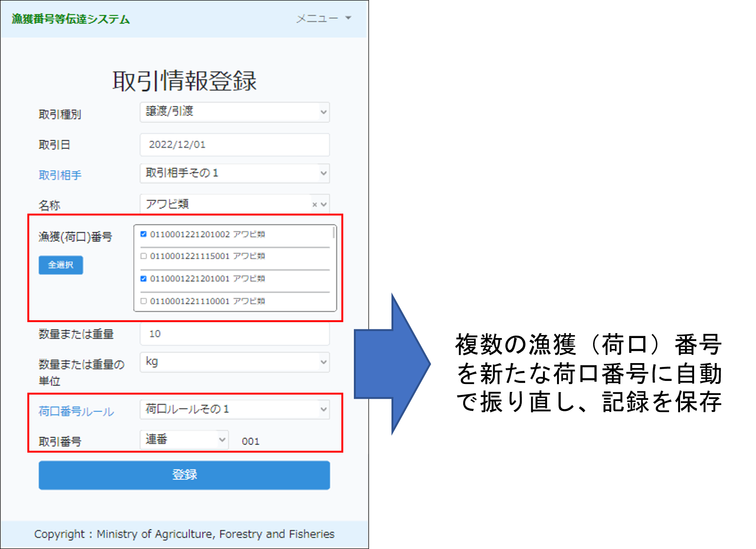Check the 0110001221110001 アワビ類 checkbox

click(x=144, y=301)
